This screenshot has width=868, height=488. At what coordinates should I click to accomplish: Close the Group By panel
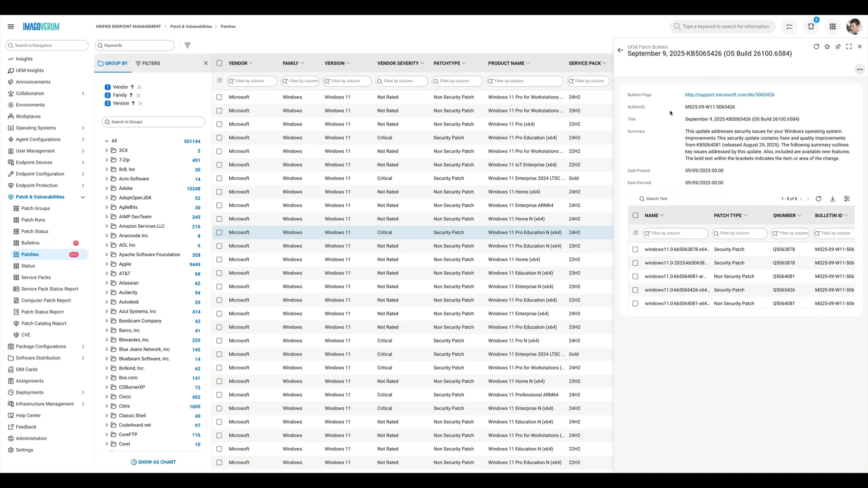point(206,63)
